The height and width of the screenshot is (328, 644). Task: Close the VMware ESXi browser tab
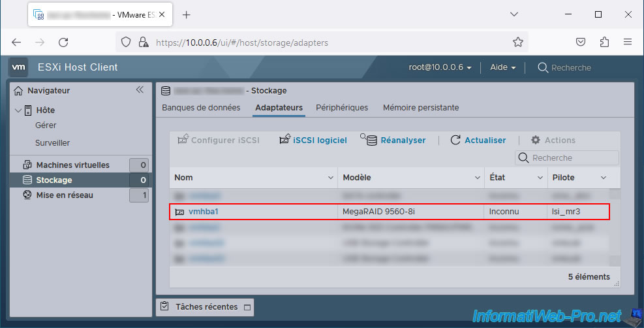[x=162, y=15]
